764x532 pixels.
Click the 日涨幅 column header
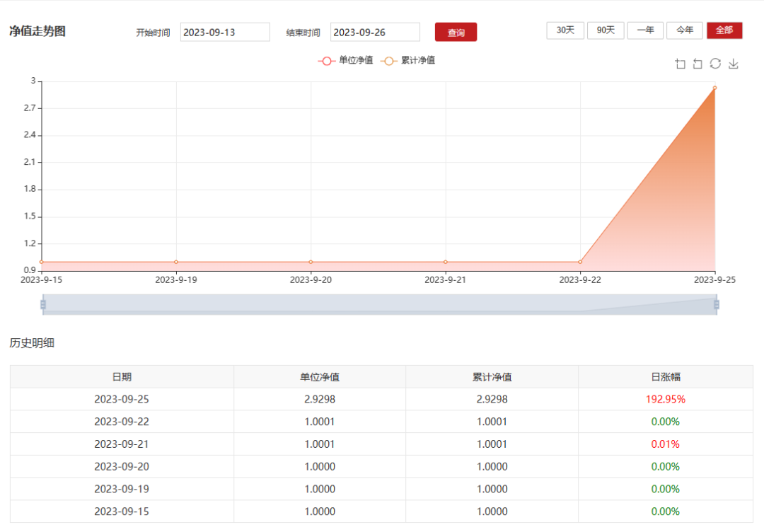coord(665,377)
